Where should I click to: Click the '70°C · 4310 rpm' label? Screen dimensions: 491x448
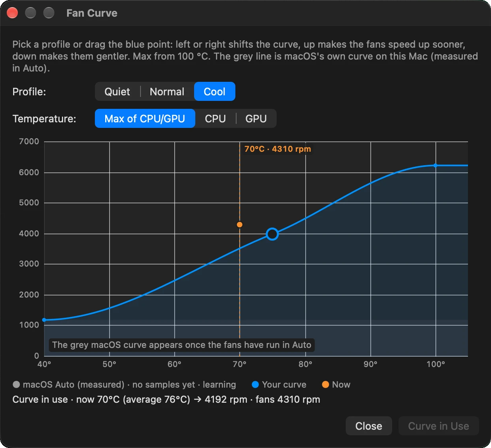pos(277,149)
